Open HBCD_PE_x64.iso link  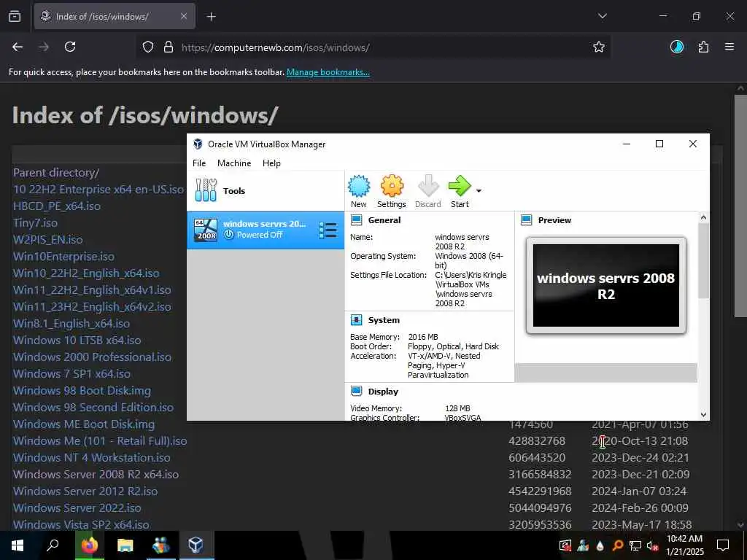point(57,206)
